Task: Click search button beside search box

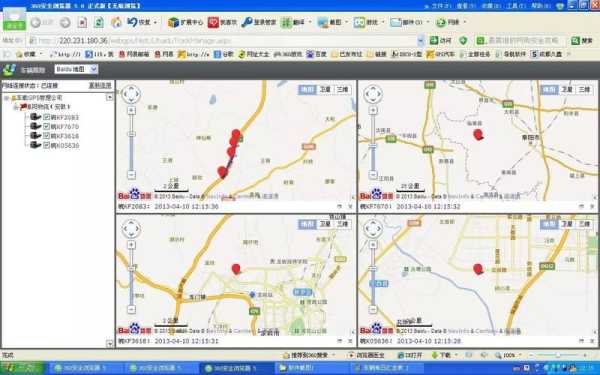Action: click(582, 41)
